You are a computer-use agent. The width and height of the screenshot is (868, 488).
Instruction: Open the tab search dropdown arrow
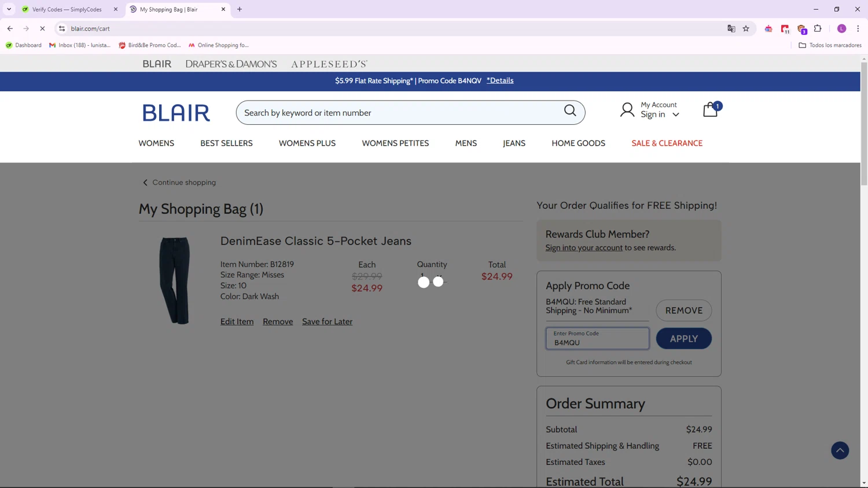[9, 9]
